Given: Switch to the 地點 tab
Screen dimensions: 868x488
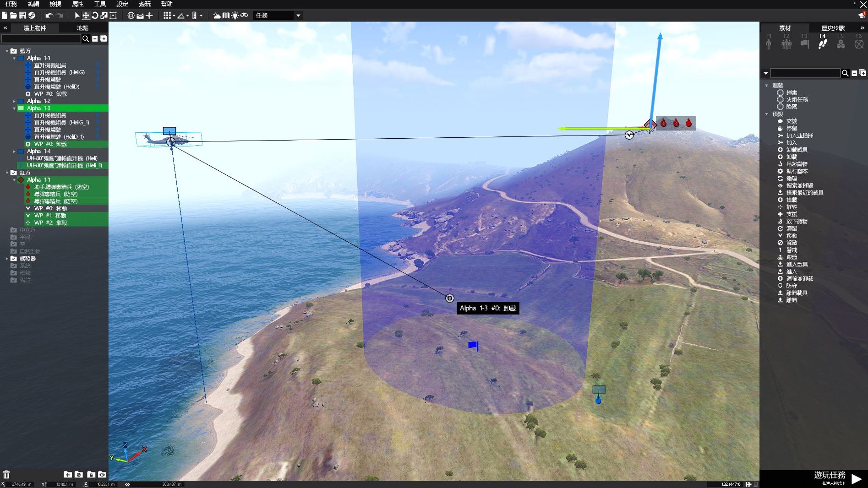Looking at the screenshot, I should coord(82,28).
